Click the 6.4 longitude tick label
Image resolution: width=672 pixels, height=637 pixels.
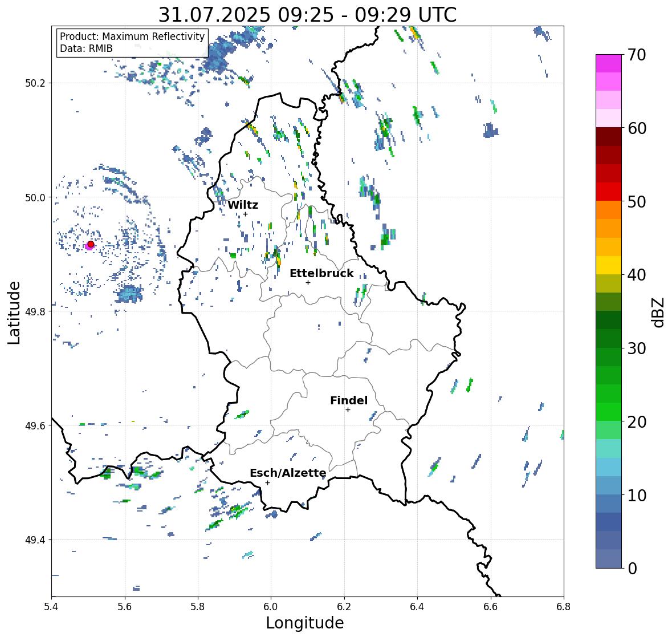coord(417,606)
